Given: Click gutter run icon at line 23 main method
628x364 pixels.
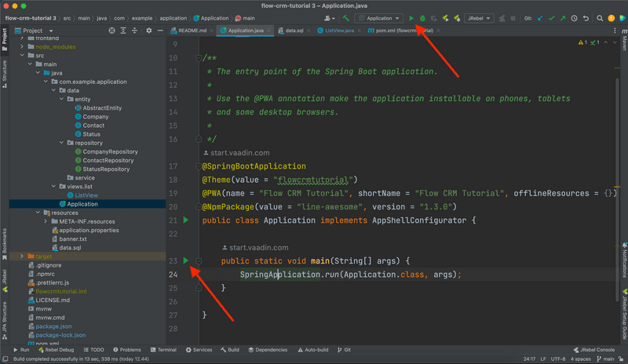Looking at the screenshot, I should pos(186,260).
